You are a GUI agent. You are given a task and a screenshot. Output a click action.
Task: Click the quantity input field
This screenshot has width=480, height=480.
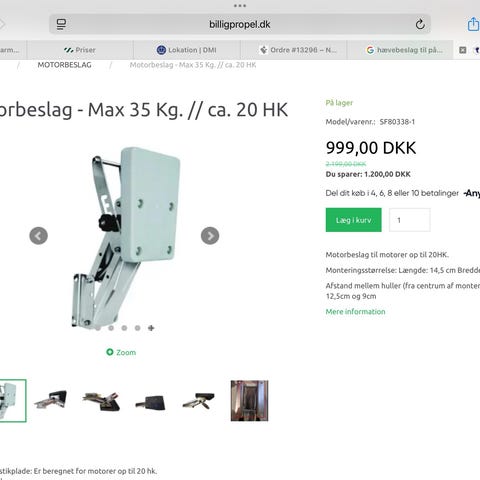410,220
